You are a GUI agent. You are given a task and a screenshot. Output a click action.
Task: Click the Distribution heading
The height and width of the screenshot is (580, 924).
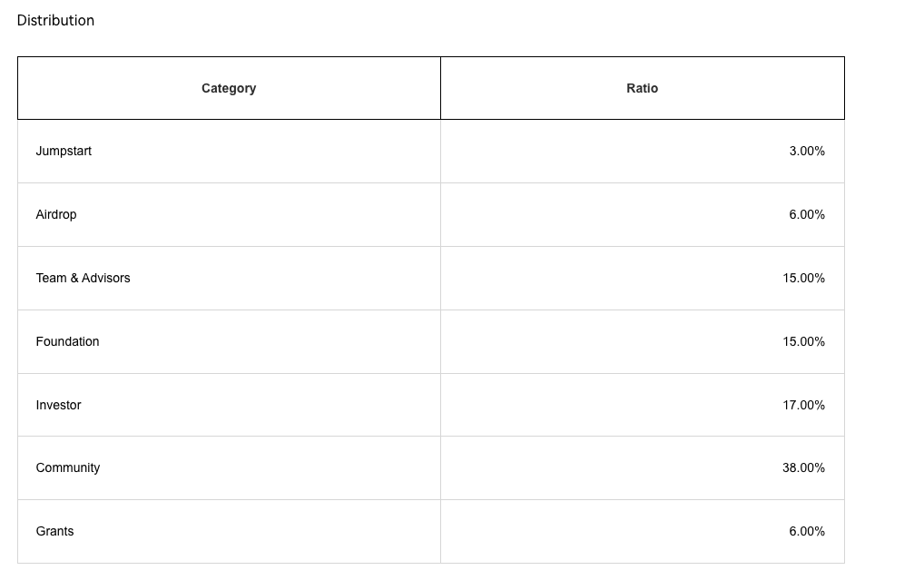(x=55, y=20)
